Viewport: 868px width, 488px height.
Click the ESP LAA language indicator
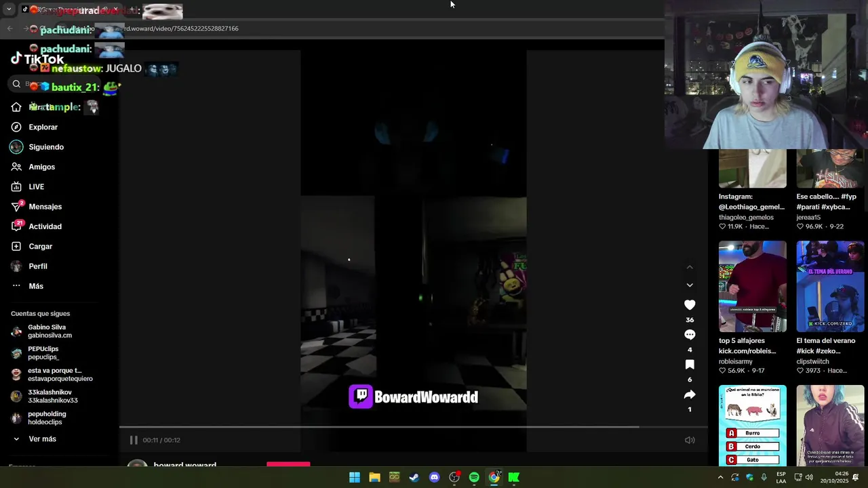[x=781, y=477]
